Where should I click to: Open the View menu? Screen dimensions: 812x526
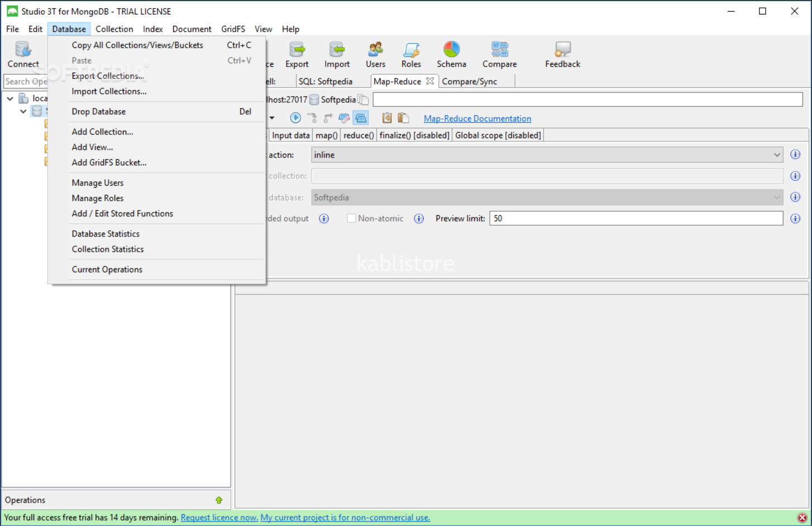tap(263, 29)
